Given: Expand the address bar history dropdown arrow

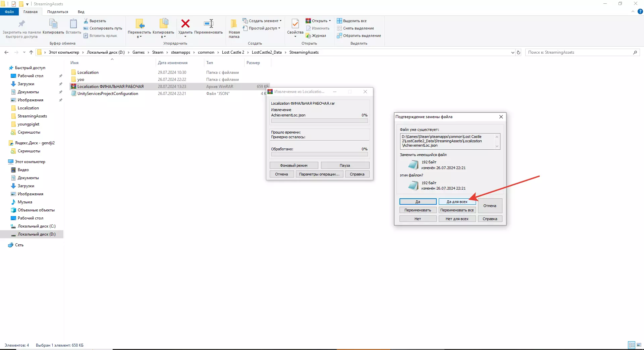Looking at the screenshot, I should 513,52.
